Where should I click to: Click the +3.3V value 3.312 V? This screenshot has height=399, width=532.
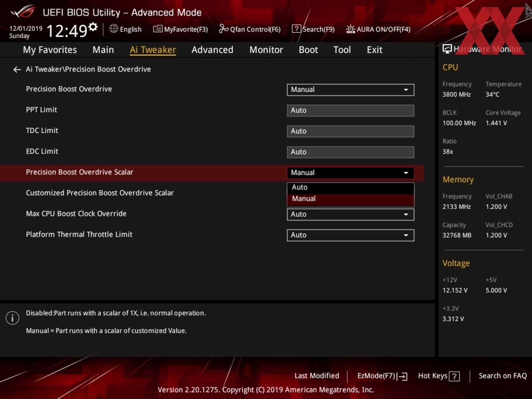coord(453,319)
